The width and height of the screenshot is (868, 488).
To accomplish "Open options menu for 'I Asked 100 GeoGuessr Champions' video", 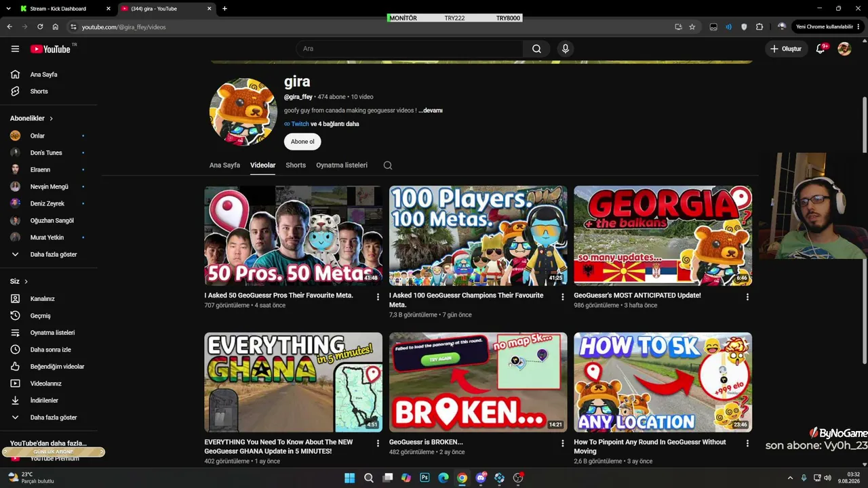I will click(x=562, y=297).
